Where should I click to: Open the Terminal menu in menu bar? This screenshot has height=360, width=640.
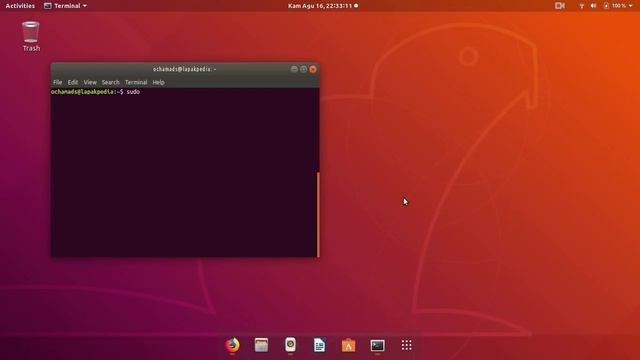point(136,82)
